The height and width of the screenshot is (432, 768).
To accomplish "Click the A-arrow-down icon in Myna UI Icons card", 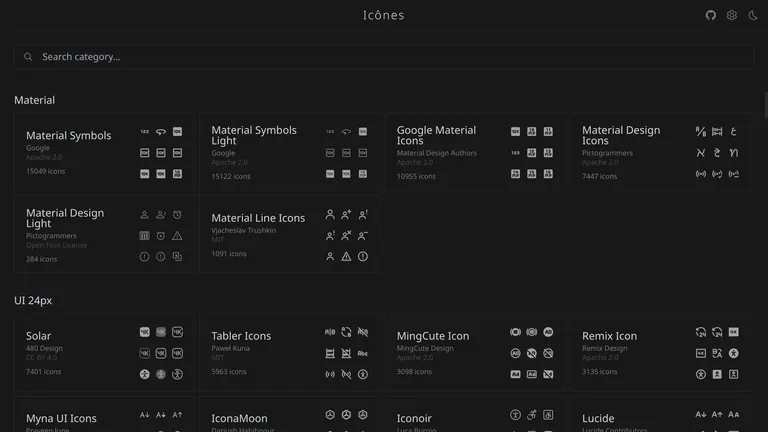I will (x=144, y=415).
